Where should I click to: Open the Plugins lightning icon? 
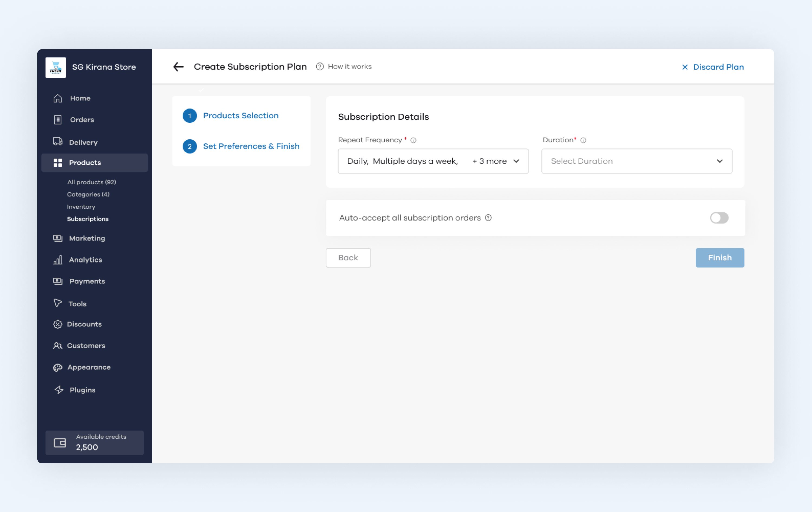click(59, 390)
